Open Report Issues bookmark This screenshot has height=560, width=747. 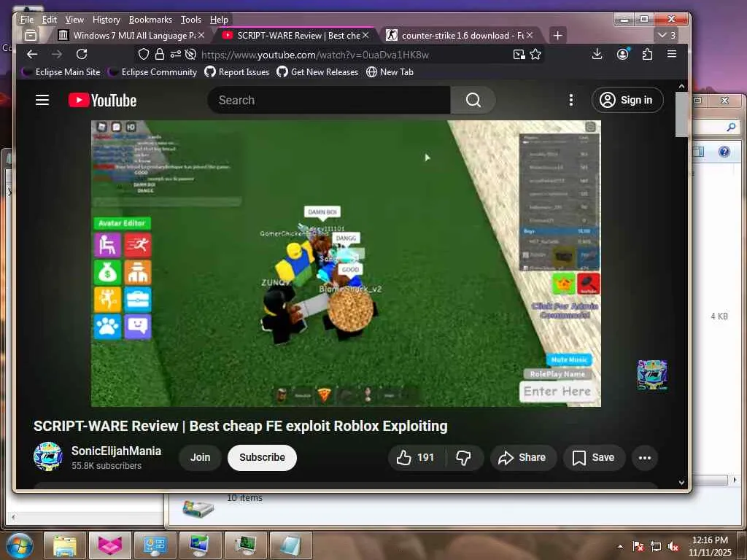(x=237, y=72)
